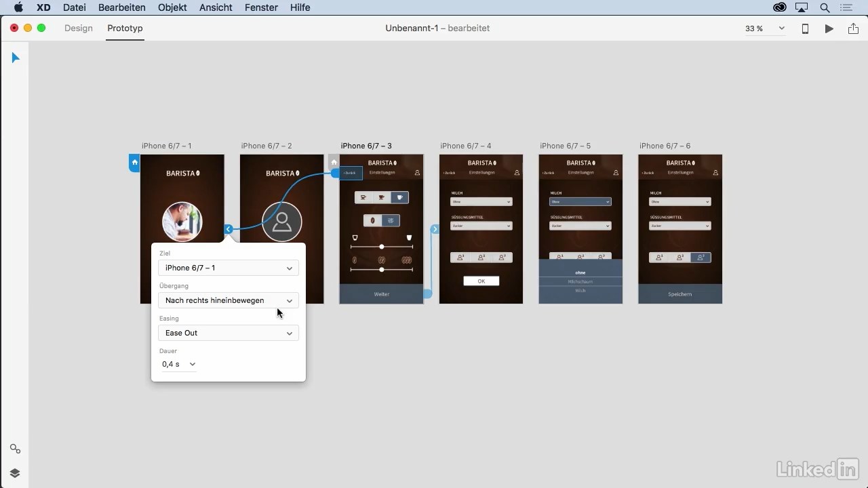Open Creative Cloud menu bar icon
The image size is (868, 488).
[780, 7]
